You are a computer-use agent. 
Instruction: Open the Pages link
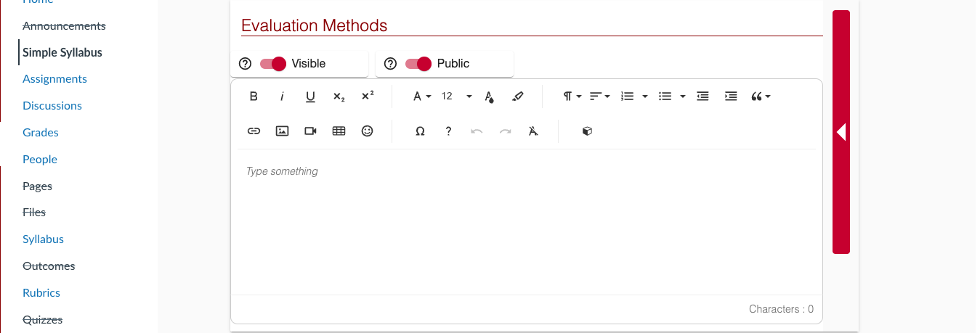[x=37, y=186]
